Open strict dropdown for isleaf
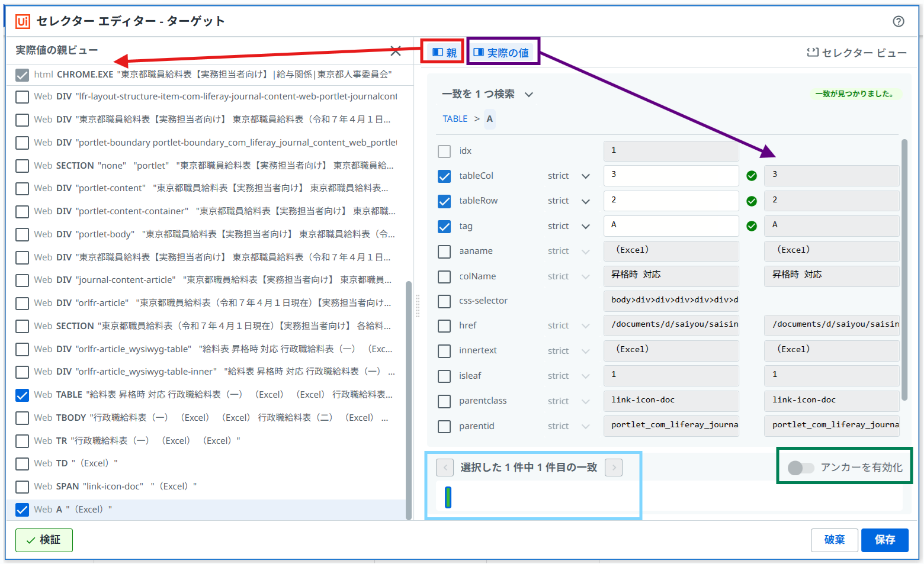The height and width of the screenshot is (564, 924). tap(586, 376)
